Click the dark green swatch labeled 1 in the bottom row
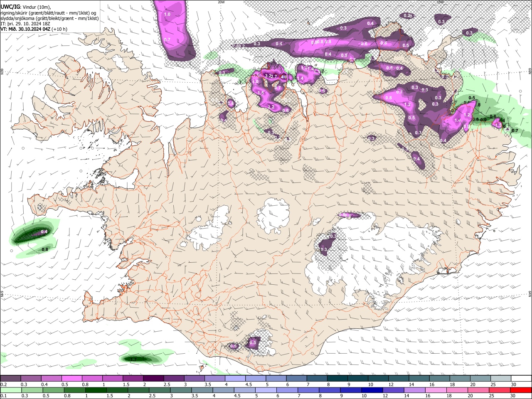This screenshot has height=399, width=532. click(x=97, y=390)
